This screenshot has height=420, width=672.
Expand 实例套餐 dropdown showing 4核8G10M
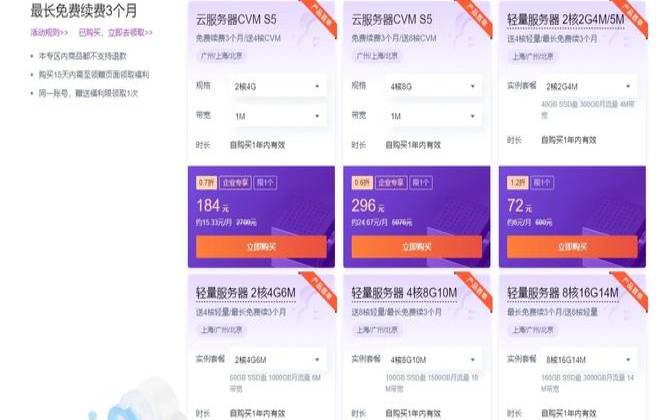[434, 358]
